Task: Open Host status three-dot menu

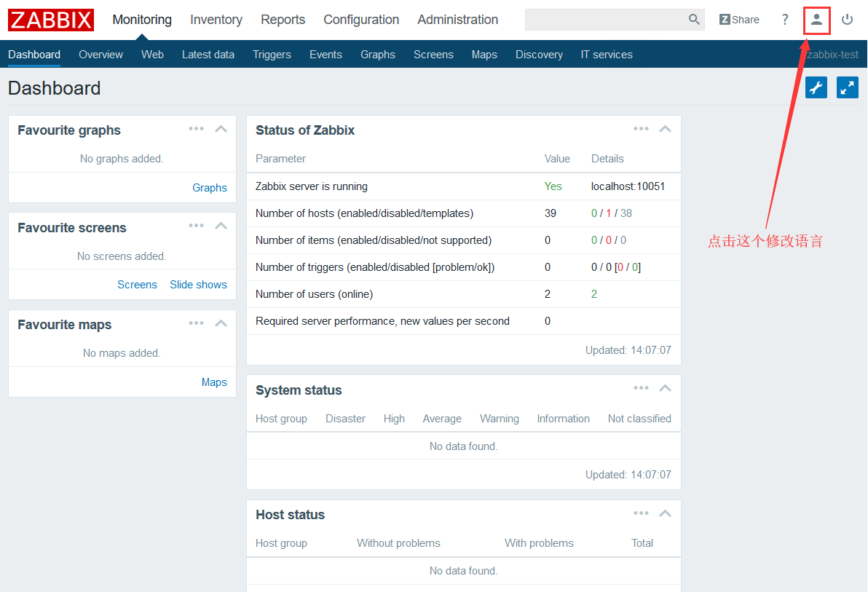Action: click(641, 513)
